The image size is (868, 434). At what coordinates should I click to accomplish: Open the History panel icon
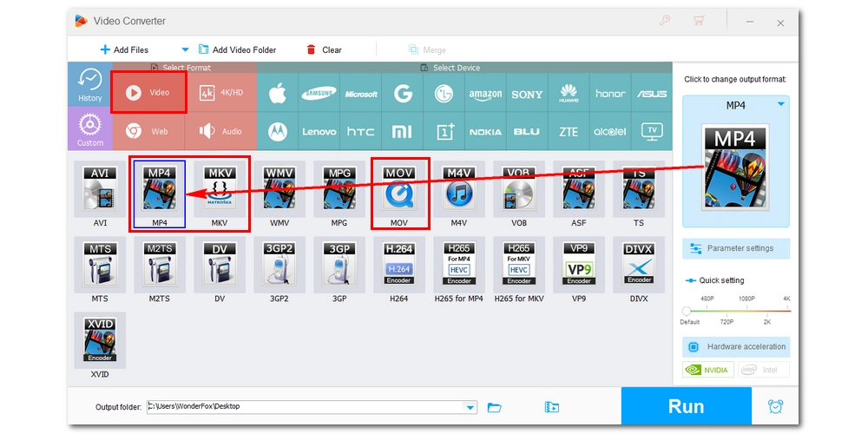[x=89, y=85]
